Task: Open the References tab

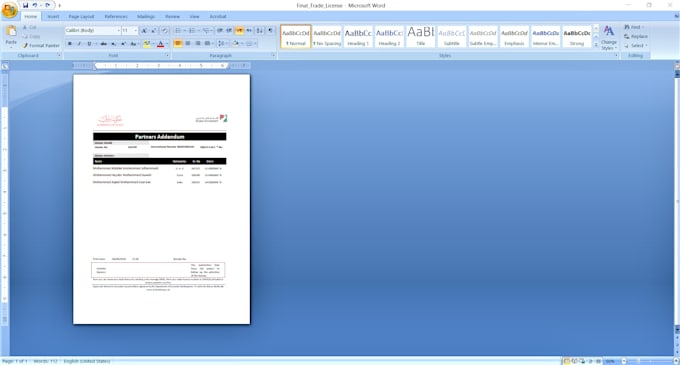Action: pos(116,16)
